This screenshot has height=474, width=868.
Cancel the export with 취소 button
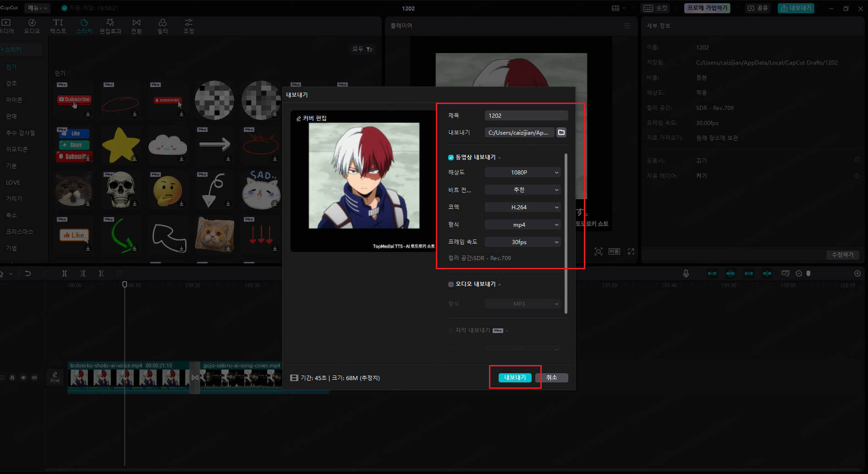coord(552,378)
